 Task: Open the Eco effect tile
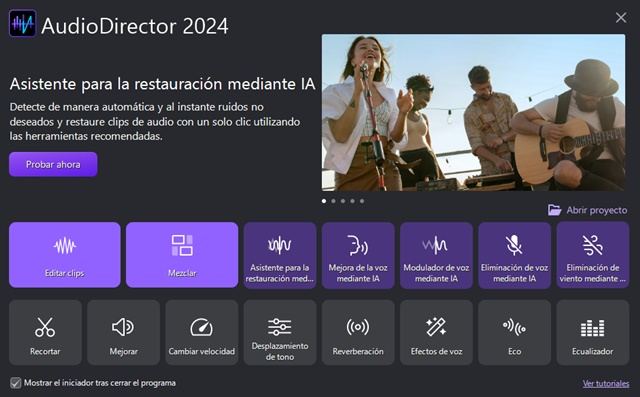pos(514,333)
